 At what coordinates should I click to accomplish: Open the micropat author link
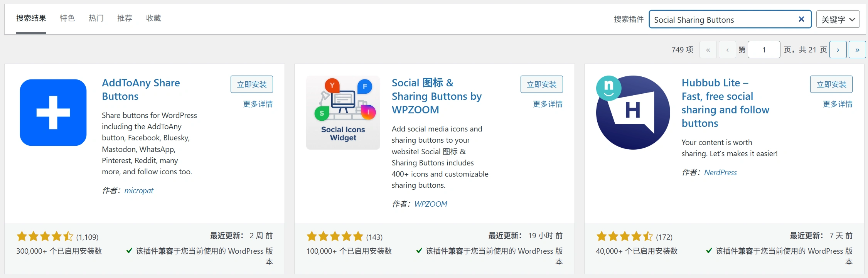138,190
